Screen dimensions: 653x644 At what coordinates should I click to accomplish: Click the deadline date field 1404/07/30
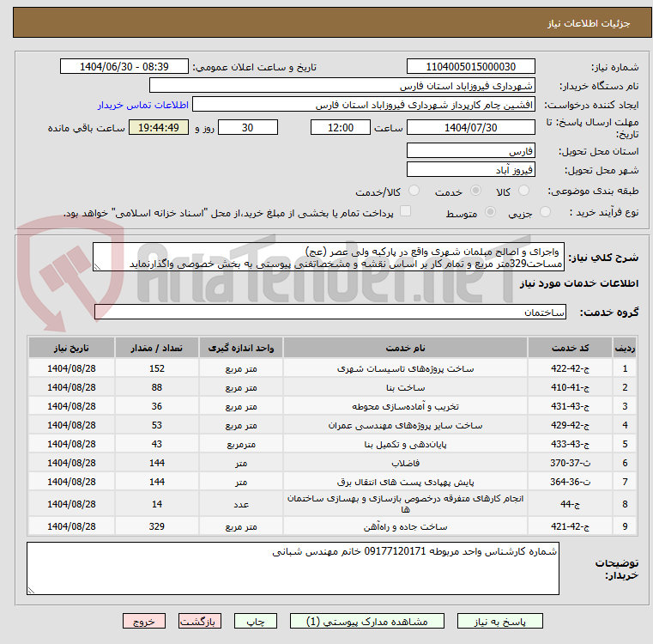(x=470, y=128)
